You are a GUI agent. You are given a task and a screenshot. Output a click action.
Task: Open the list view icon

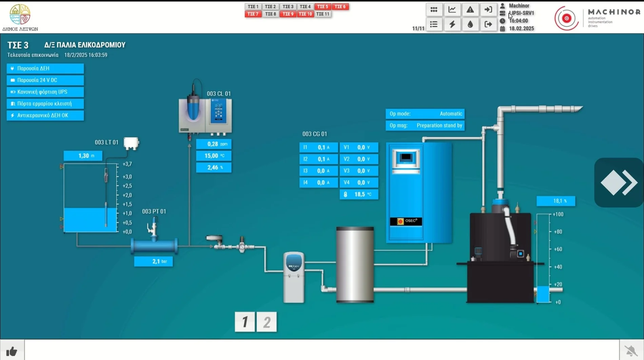[434, 24]
